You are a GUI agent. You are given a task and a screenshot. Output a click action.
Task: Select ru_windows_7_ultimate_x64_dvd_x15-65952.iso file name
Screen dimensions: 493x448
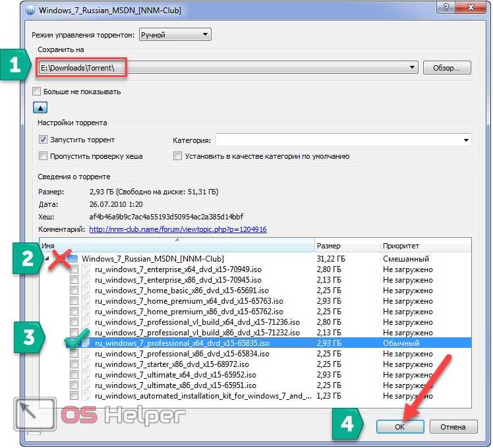coord(175,375)
